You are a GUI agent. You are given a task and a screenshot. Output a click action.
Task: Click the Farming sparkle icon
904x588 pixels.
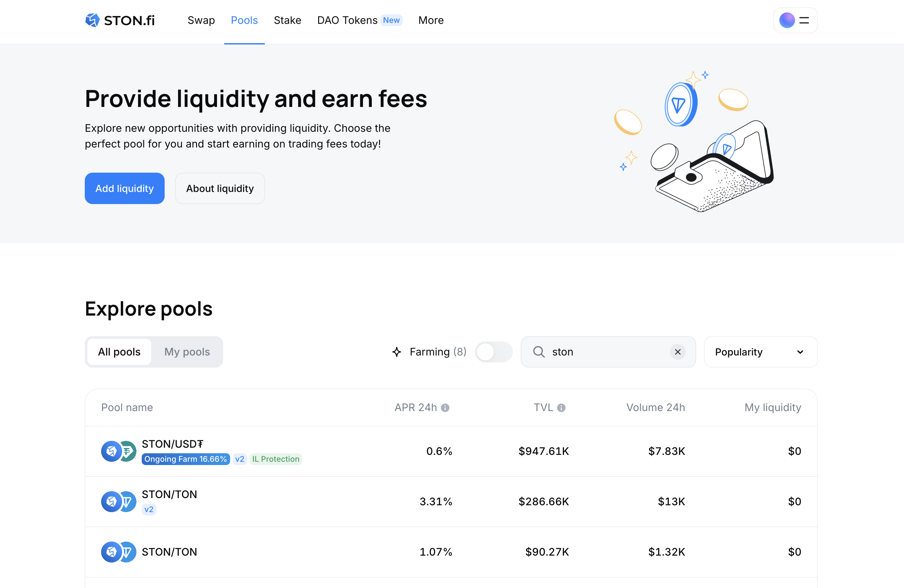397,352
